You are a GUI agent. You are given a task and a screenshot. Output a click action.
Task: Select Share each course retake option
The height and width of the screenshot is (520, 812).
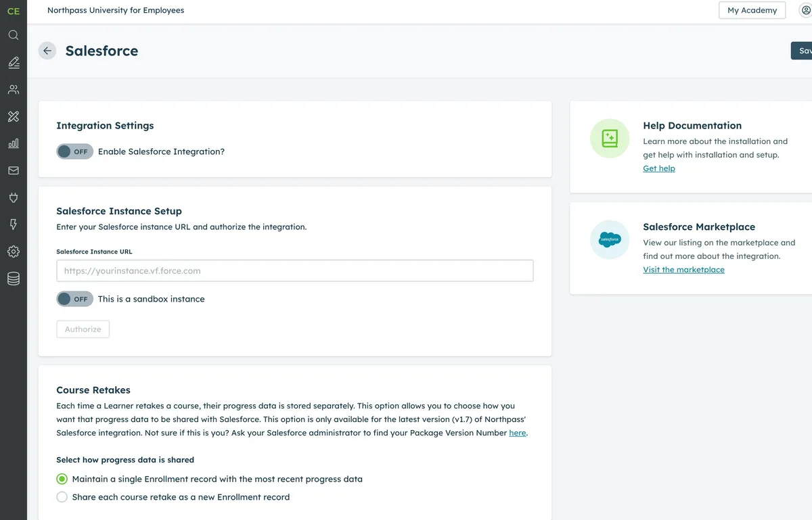tap(62, 497)
